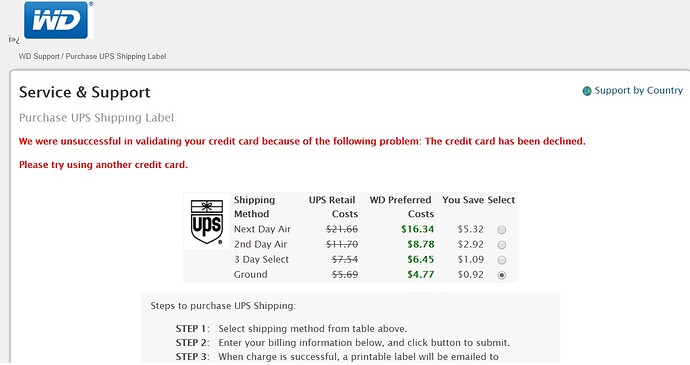Click the $16.34 WD preferred cost
This screenshot has height=365, width=690.
[418, 229]
